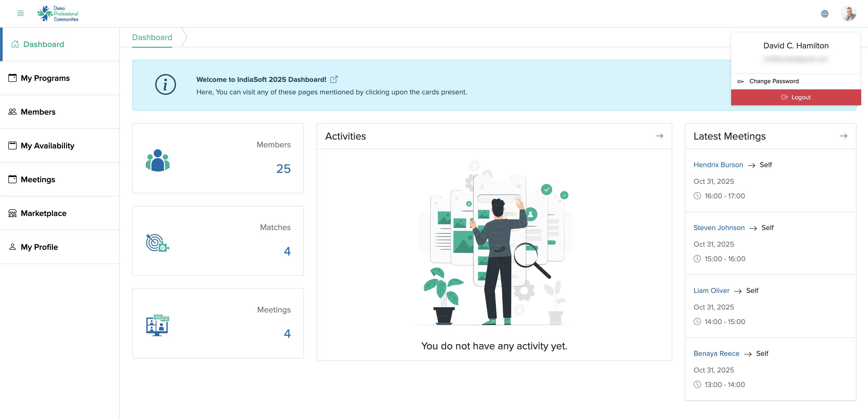
Task: Click the Meetings video-call icon on card
Action: click(x=157, y=325)
